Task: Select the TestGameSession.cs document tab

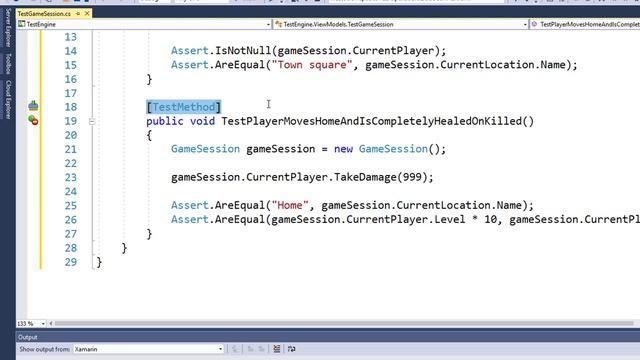Action: tap(44, 13)
